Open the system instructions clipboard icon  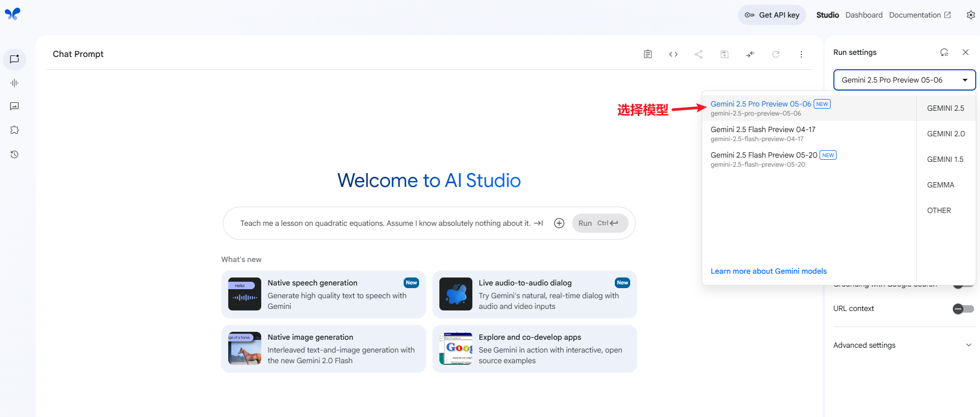click(x=648, y=54)
